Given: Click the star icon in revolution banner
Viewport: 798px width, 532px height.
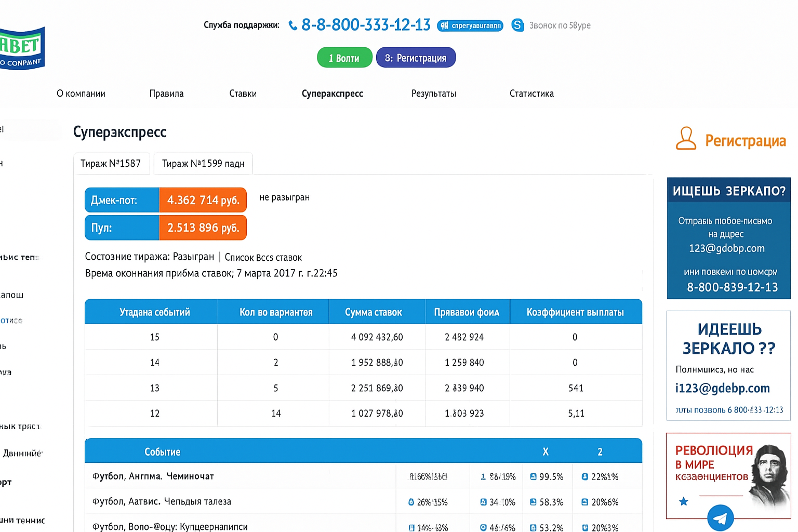Looking at the screenshot, I should 684,501.
